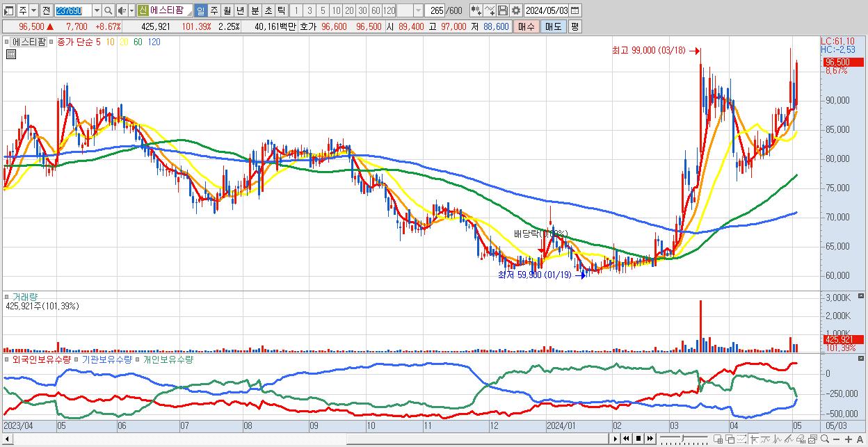Screen dimensions: 868x447
Task: Click the A text annotation icon
Action: pyautogui.click(x=860, y=439)
